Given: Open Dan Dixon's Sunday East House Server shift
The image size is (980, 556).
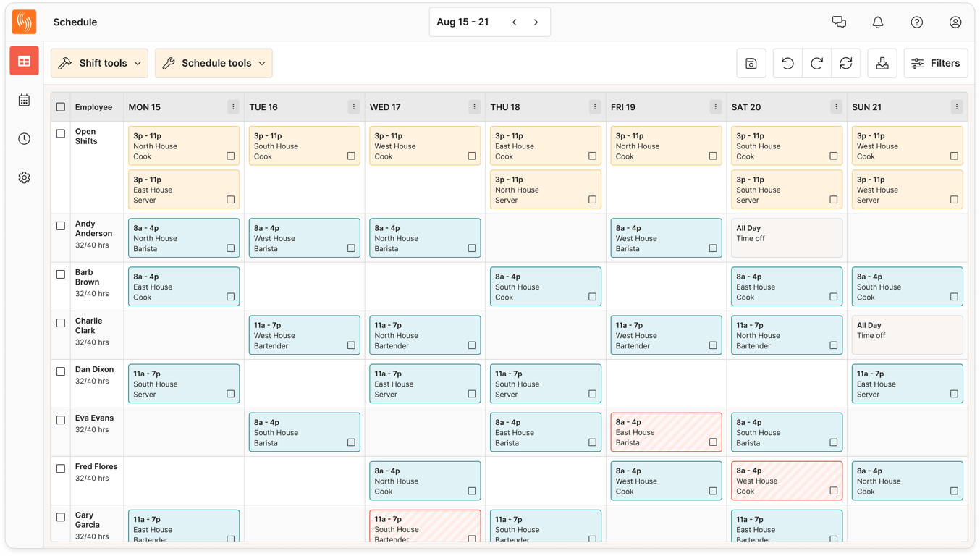Looking at the screenshot, I should pyautogui.click(x=908, y=384).
